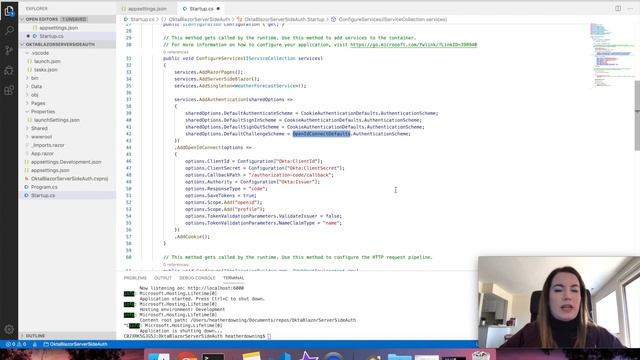Screen dimensions: 640x360
Task: Click the editor vertical scrollbar thumb
Action: (637, 116)
